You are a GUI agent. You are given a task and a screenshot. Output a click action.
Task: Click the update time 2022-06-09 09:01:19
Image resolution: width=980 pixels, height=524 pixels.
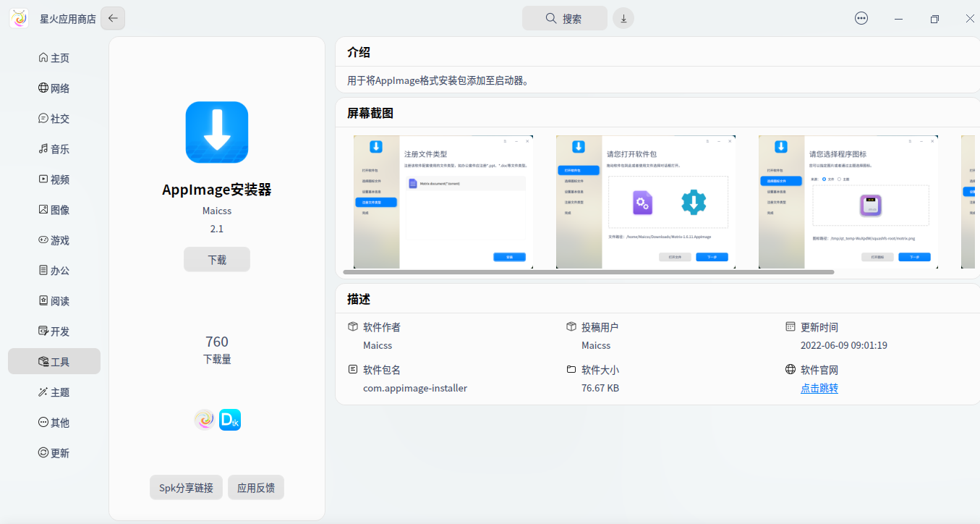[x=844, y=345]
